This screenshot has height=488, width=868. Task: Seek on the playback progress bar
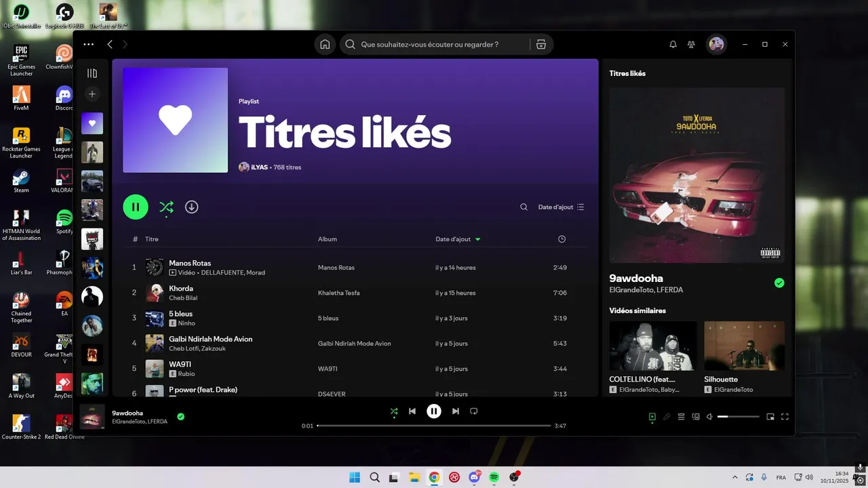click(434, 426)
